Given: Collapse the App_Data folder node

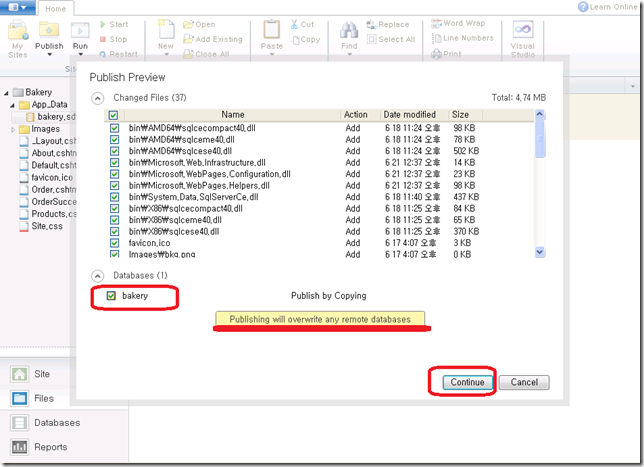Looking at the screenshot, I should pyautogui.click(x=12, y=105).
